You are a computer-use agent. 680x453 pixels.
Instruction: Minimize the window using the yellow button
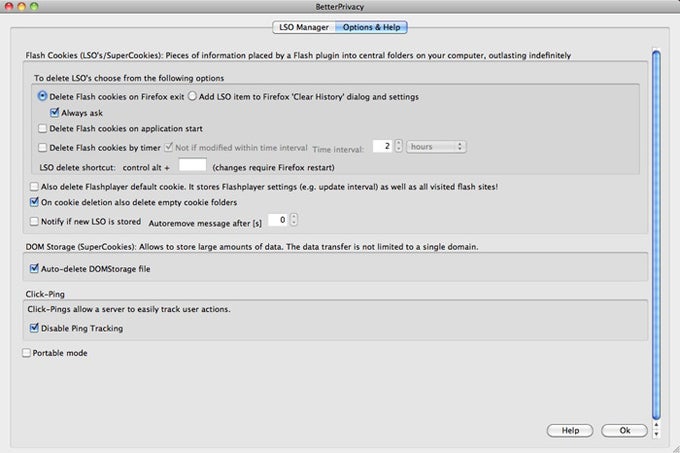21,6
